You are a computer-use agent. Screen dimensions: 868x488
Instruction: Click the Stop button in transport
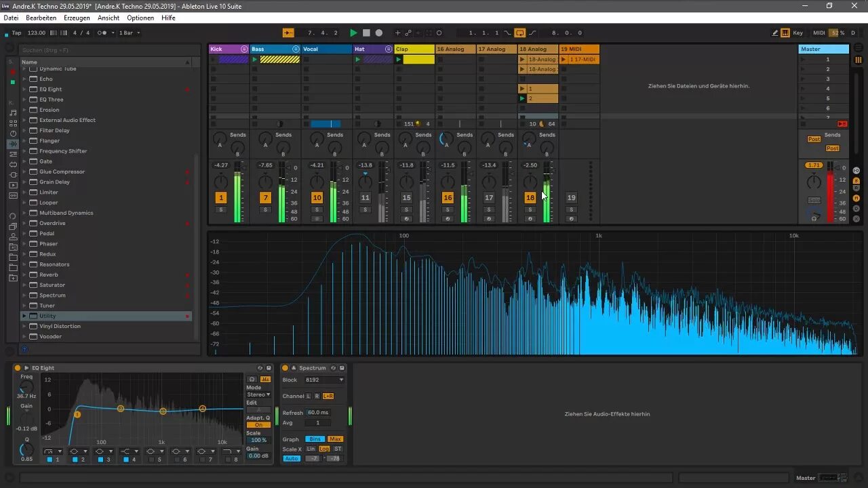(x=366, y=33)
